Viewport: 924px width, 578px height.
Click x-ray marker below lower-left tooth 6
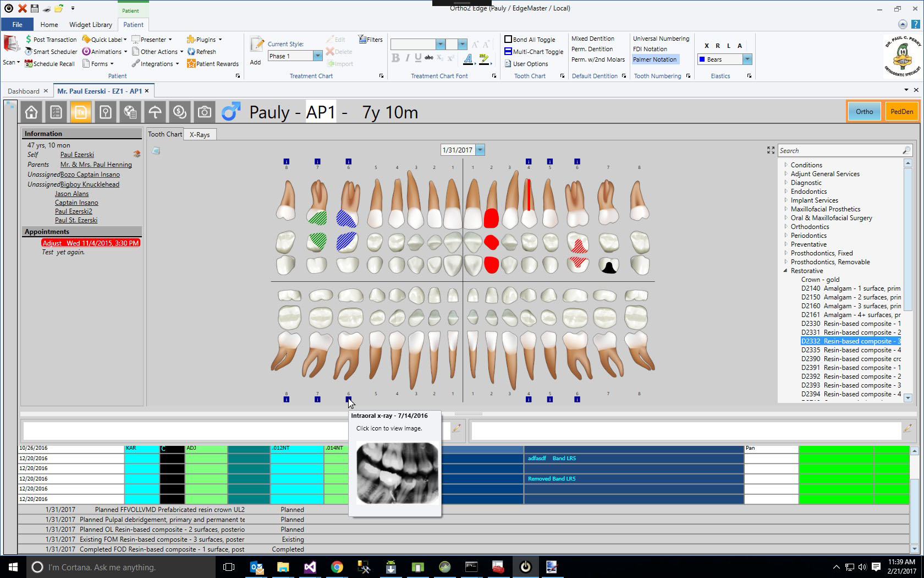coord(348,399)
